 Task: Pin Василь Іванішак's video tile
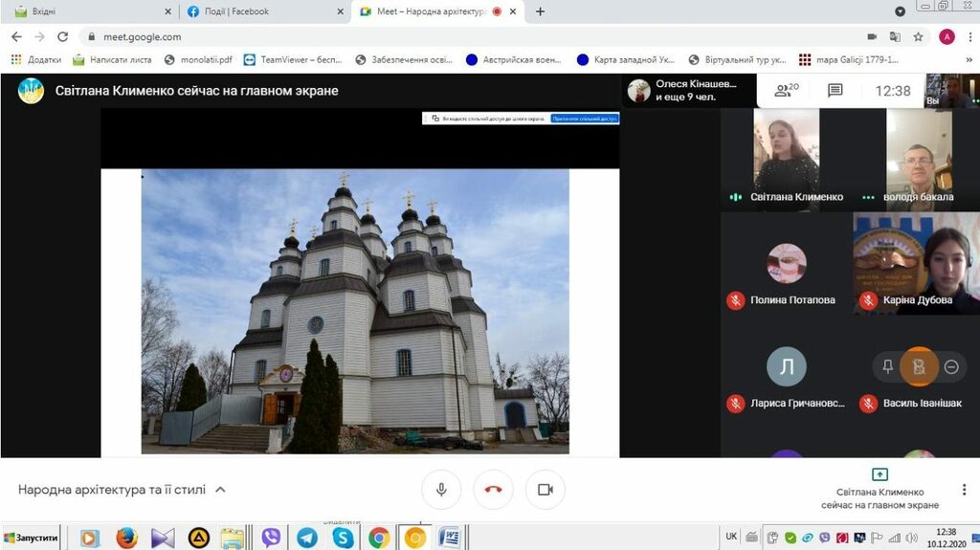[x=887, y=366]
